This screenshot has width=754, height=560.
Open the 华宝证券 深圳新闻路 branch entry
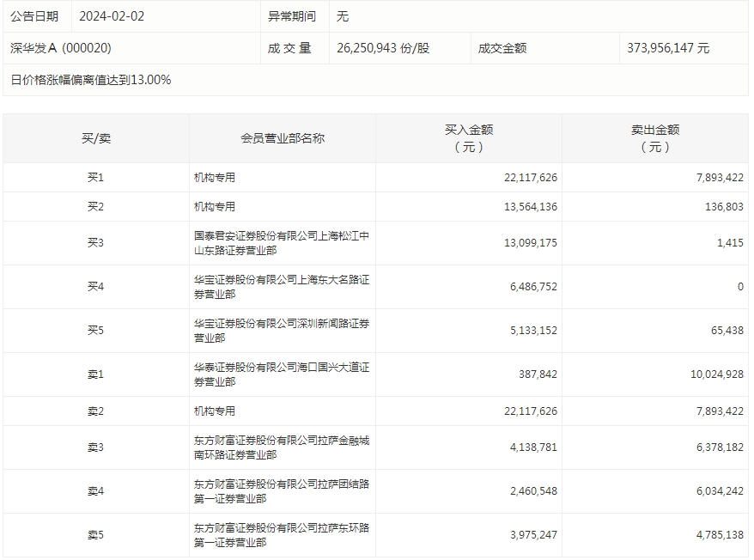(281, 331)
